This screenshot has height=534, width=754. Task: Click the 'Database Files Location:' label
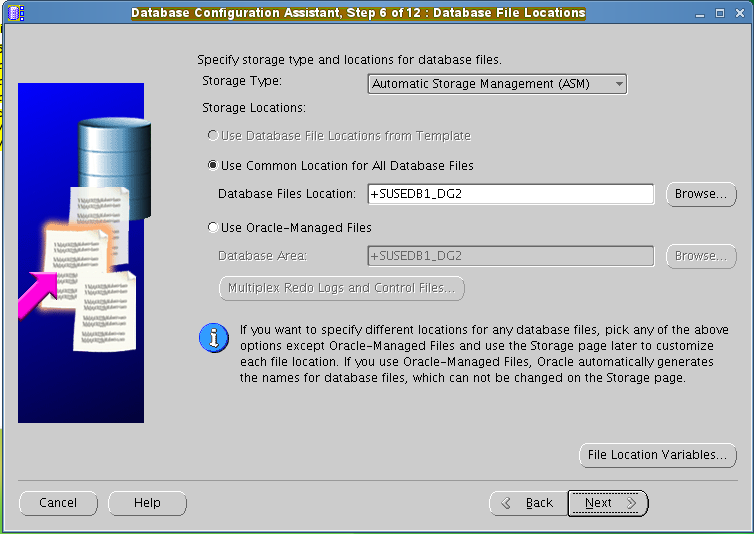287,194
